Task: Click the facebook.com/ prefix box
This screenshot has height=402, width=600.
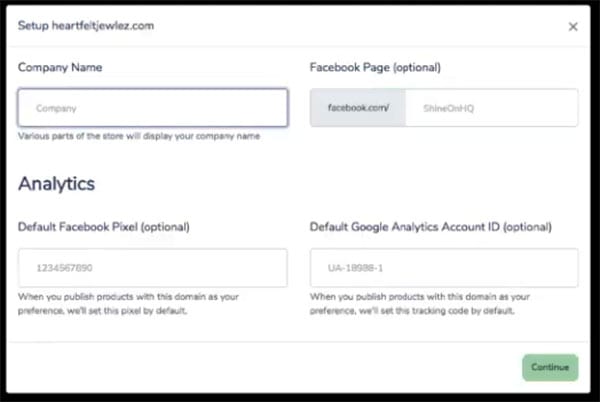Action: coord(358,108)
